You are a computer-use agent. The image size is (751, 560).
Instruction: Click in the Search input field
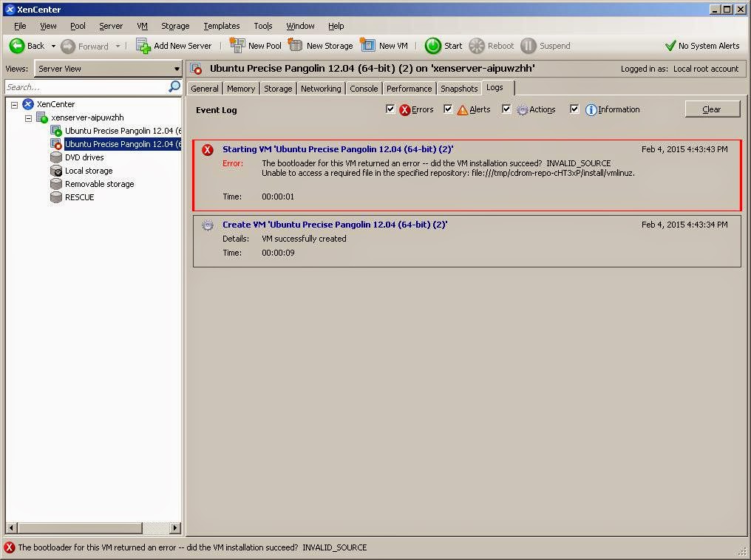tap(86, 87)
